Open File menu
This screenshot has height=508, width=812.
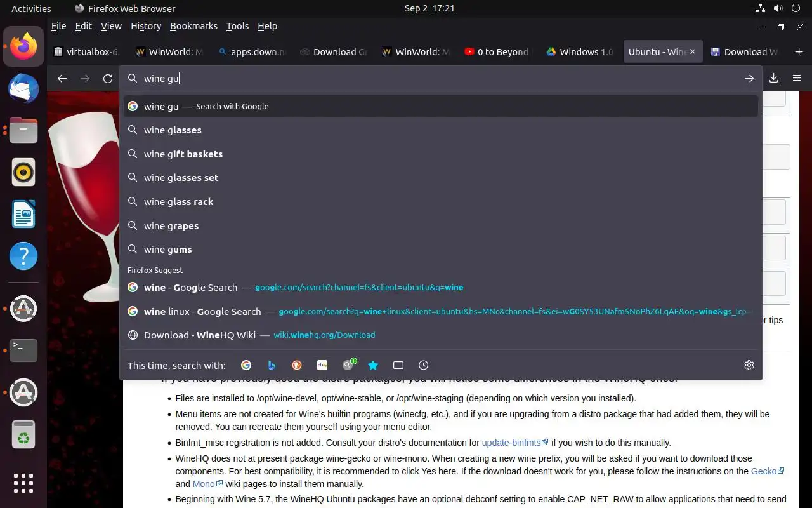(x=58, y=26)
